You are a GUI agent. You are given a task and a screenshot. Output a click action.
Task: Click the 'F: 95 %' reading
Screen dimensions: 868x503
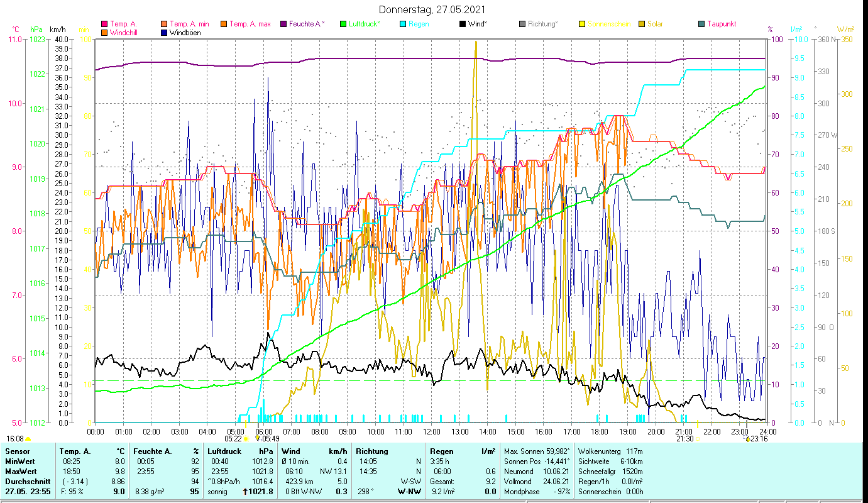coord(74,492)
